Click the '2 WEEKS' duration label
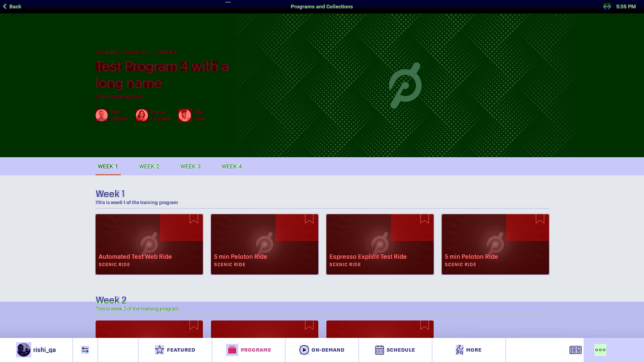The height and width of the screenshot is (362, 644). tap(165, 52)
